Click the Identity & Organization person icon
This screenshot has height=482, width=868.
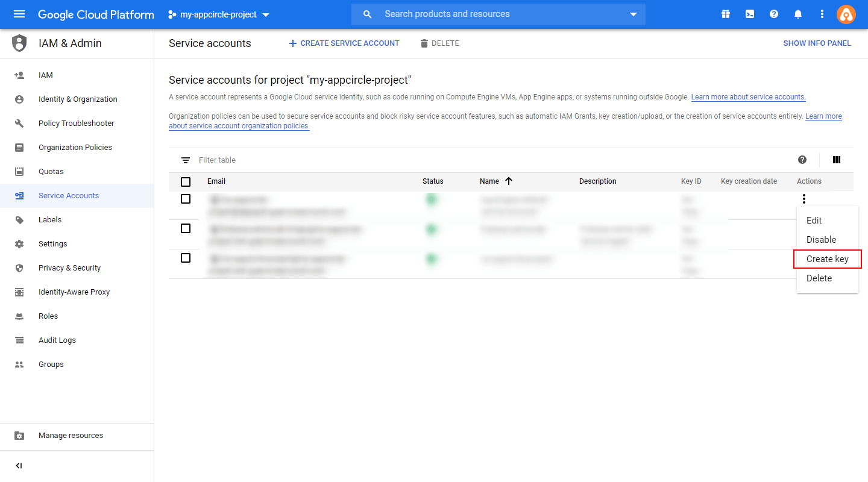point(19,99)
